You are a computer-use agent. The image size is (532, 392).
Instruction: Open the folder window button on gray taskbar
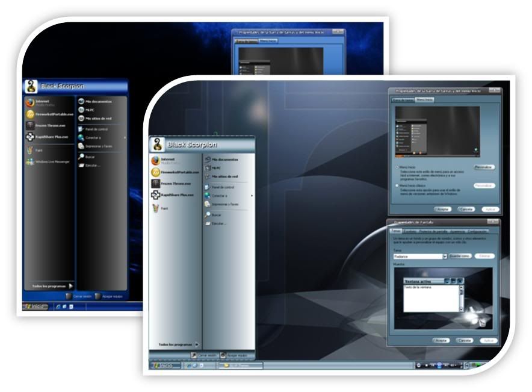[240, 366]
